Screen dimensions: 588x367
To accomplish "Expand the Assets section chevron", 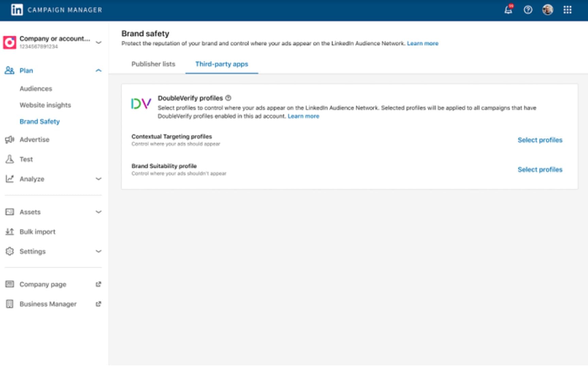I will [x=98, y=212].
